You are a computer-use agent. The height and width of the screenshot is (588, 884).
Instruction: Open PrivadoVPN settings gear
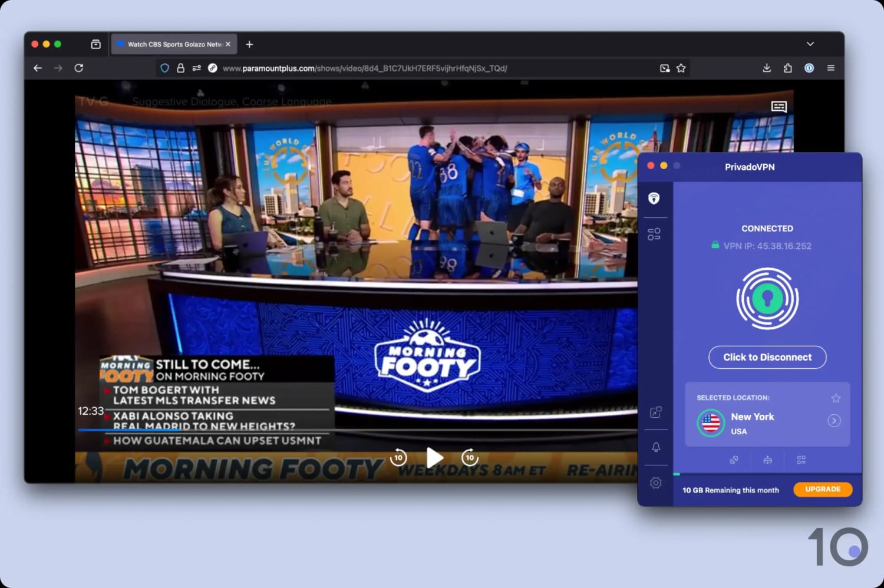[x=656, y=483]
